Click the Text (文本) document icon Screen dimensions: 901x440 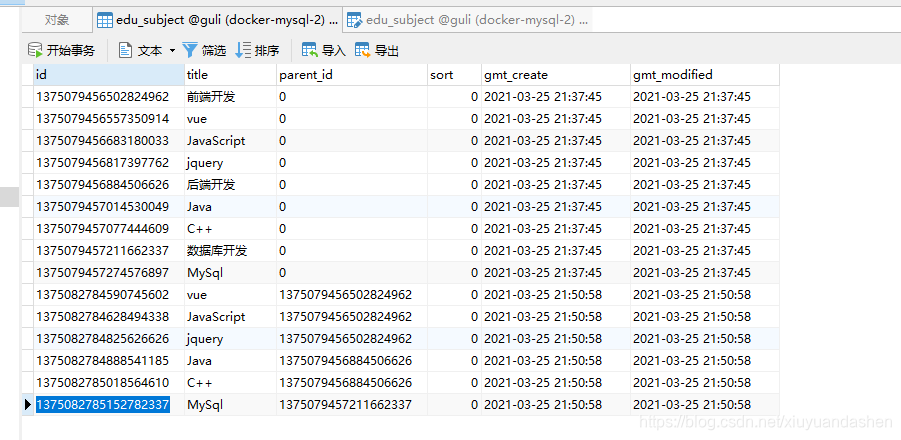click(x=125, y=51)
